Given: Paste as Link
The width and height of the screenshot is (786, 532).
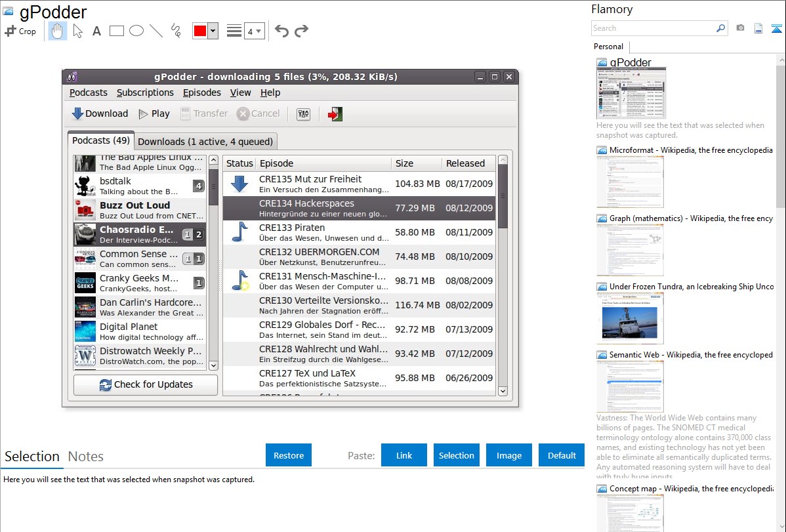Looking at the screenshot, I should click(404, 455).
